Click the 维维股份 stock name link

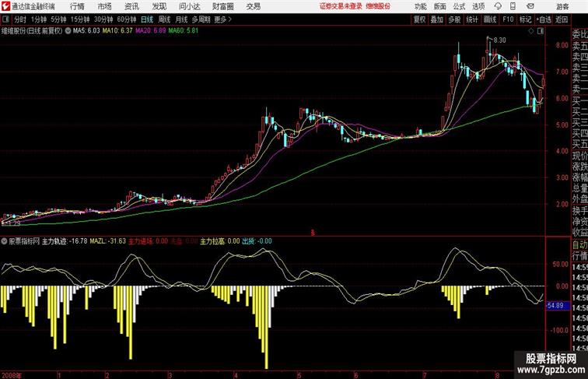point(378,6)
